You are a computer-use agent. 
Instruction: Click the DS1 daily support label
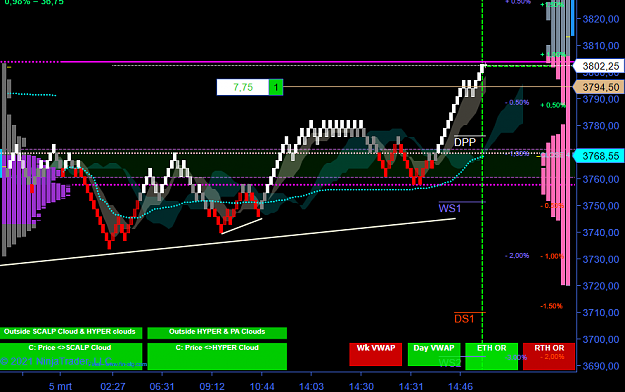click(x=464, y=319)
